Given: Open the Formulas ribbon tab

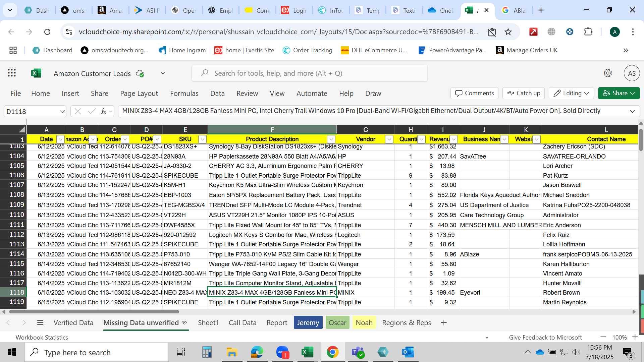Looking at the screenshot, I should [184, 94].
